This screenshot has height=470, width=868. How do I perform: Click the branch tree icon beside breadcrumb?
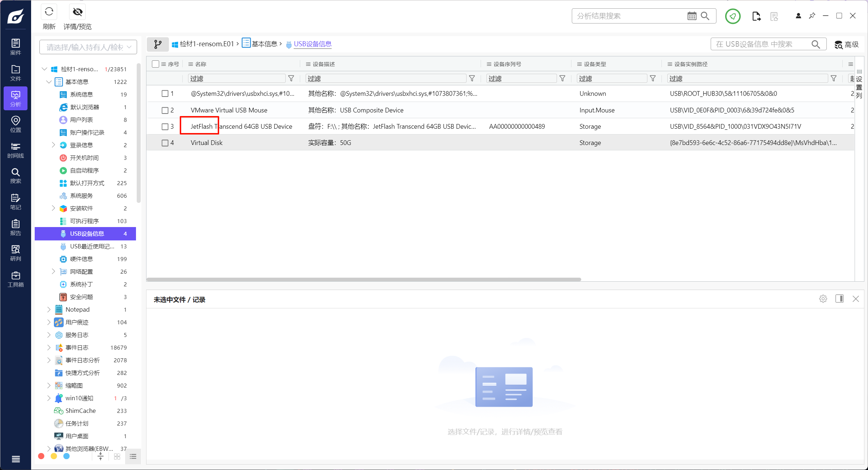(158, 44)
